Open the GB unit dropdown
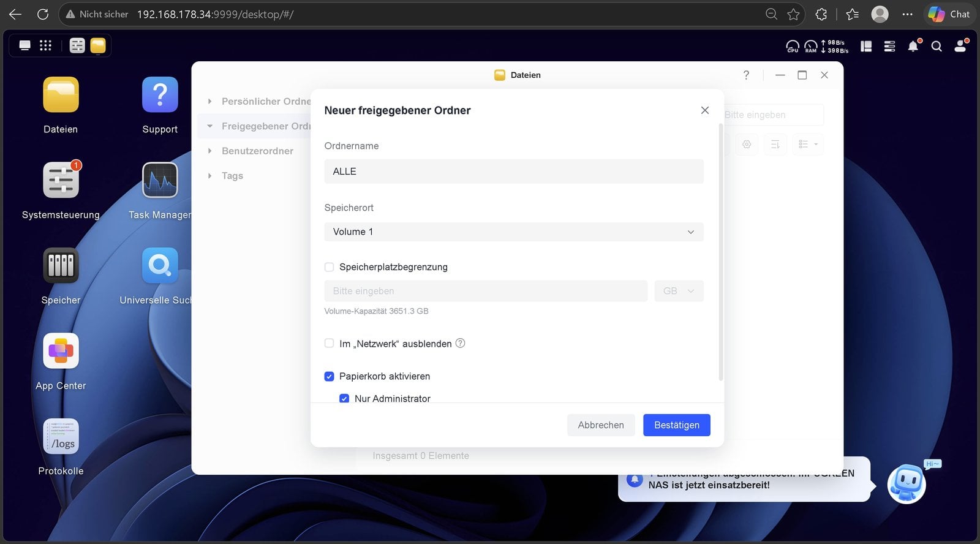980x544 pixels. pyautogui.click(x=679, y=291)
